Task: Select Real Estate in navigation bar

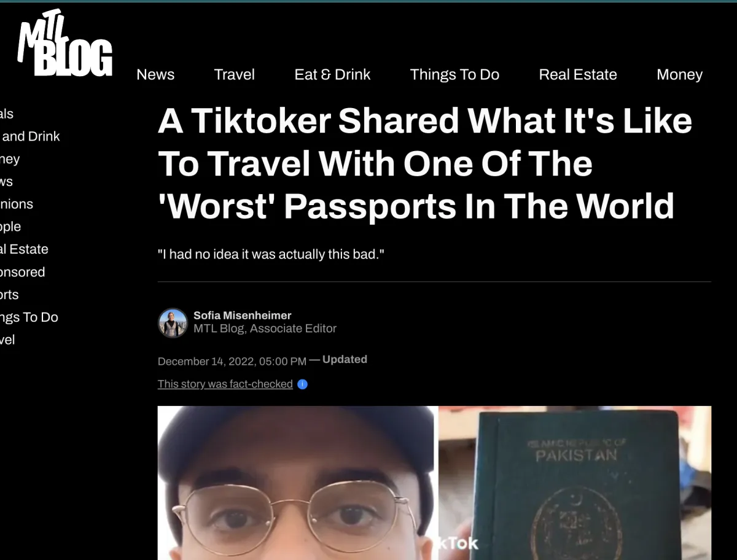Action: click(x=578, y=75)
